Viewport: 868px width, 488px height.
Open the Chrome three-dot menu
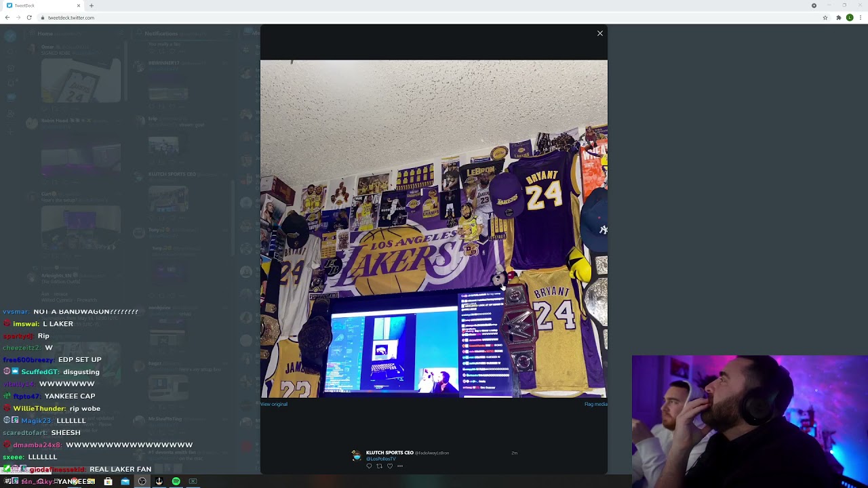861,18
